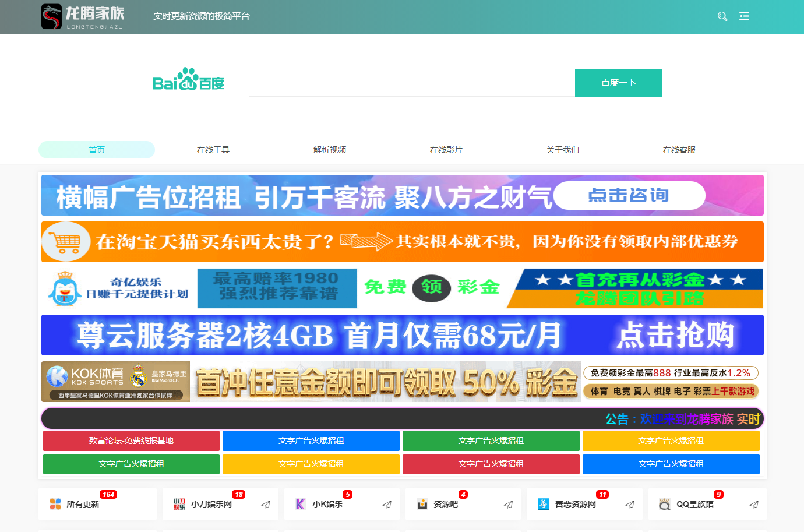
Task: Open the 尊云服务器 blue banner ad
Action: tap(402, 335)
